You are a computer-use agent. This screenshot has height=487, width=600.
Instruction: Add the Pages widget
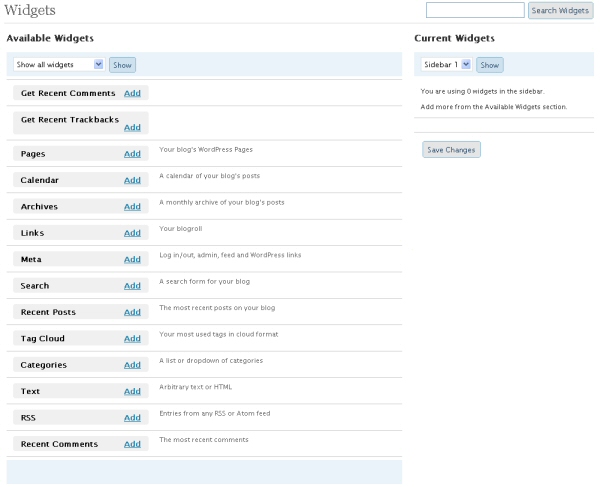click(132, 154)
